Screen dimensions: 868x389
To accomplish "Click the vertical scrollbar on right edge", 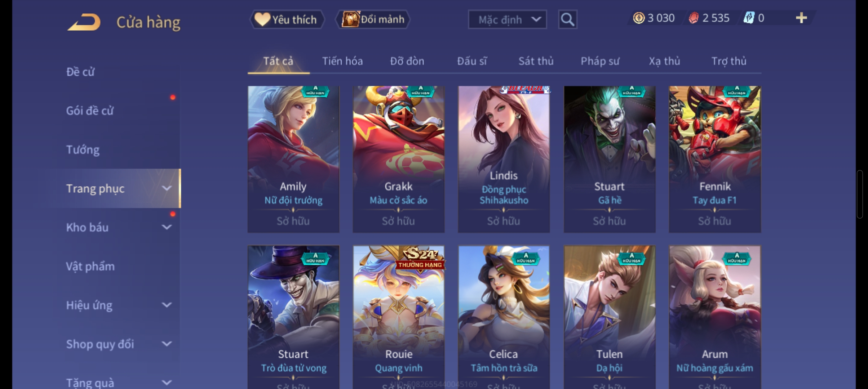I will point(860,194).
